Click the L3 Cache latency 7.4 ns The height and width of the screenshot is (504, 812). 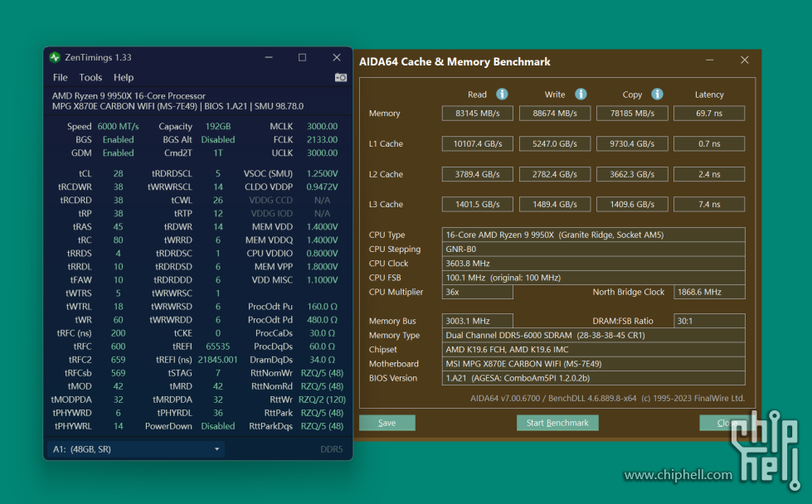coord(709,205)
